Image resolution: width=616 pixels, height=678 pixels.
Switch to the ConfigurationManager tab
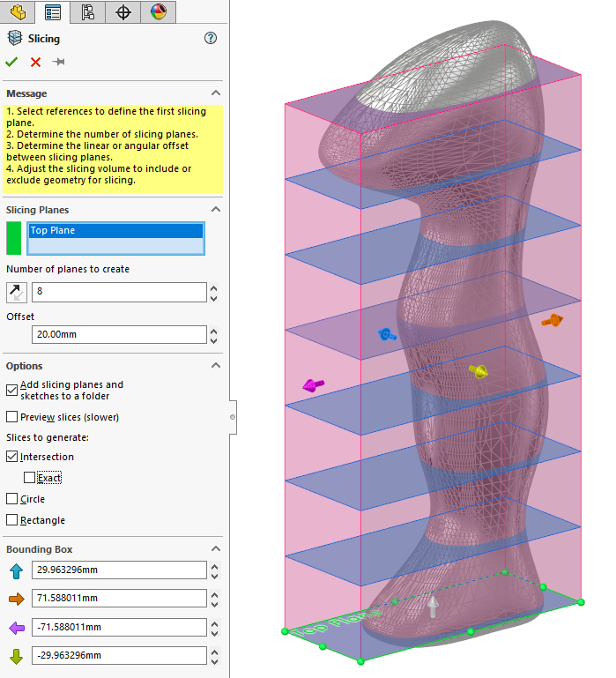click(x=87, y=12)
